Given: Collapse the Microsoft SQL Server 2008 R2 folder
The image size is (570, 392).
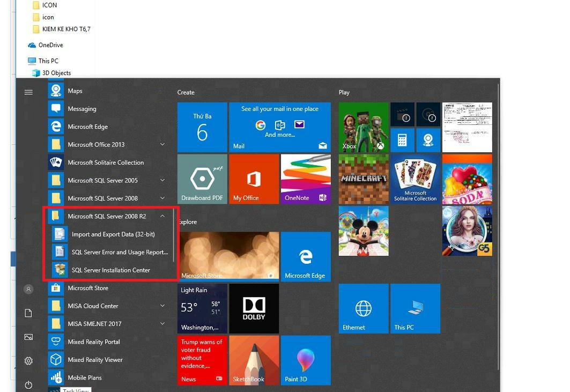Looking at the screenshot, I should point(162,216).
